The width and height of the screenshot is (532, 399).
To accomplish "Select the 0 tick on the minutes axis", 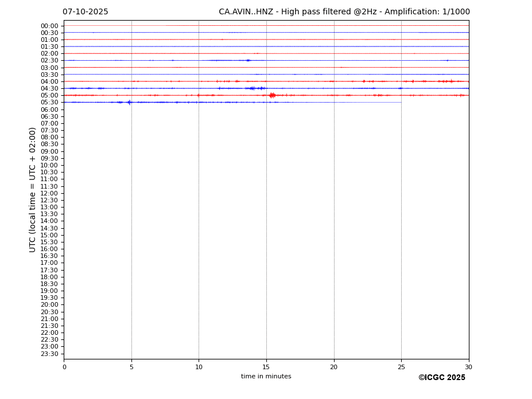I will [x=64, y=367].
